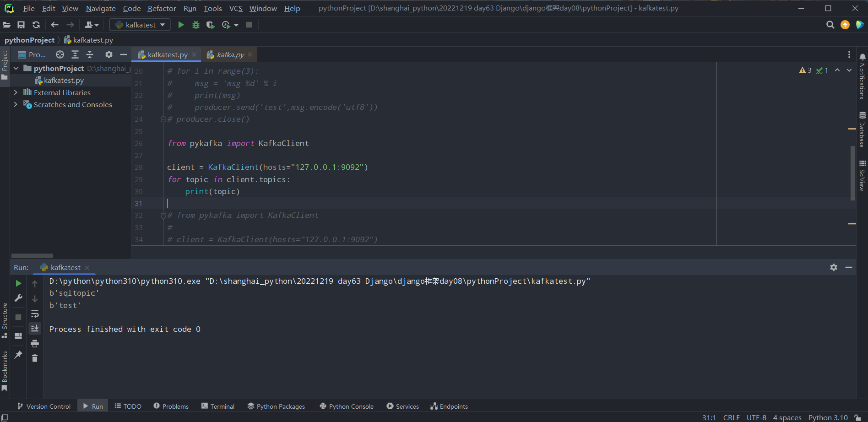The height and width of the screenshot is (422, 868).
Task: Toggle fold marker at line 24
Action: coord(163,119)
